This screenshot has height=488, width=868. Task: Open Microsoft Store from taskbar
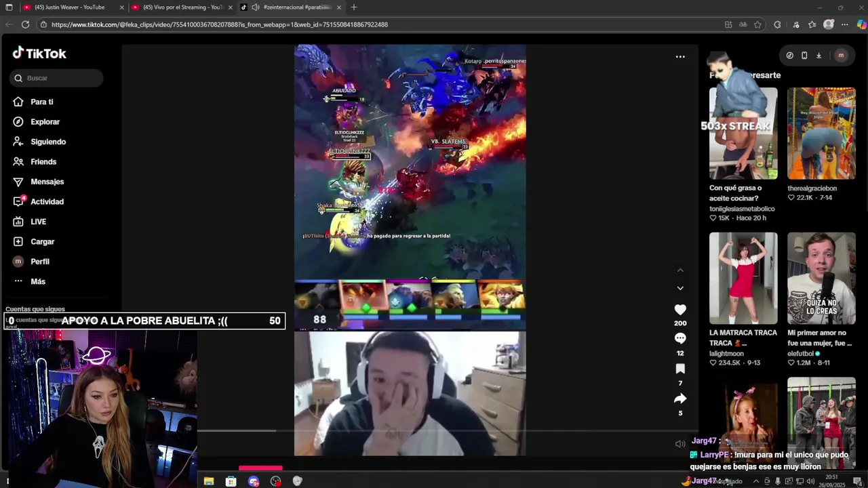pos(231,481)
